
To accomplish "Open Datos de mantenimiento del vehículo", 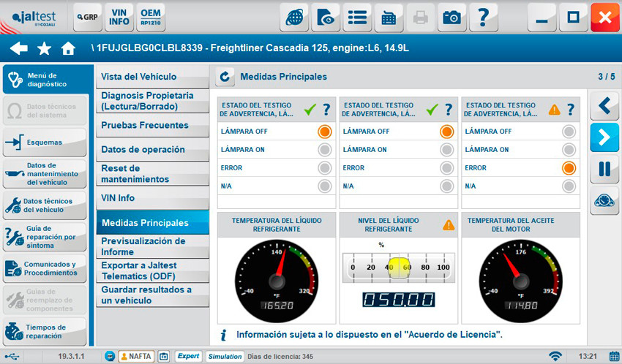I will pos(45,174).
